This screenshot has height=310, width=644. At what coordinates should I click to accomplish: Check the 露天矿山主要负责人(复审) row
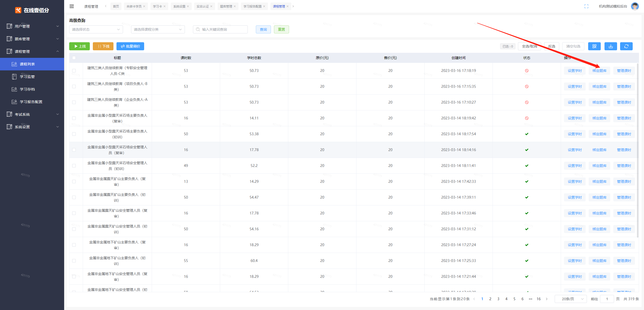(74, 182)
